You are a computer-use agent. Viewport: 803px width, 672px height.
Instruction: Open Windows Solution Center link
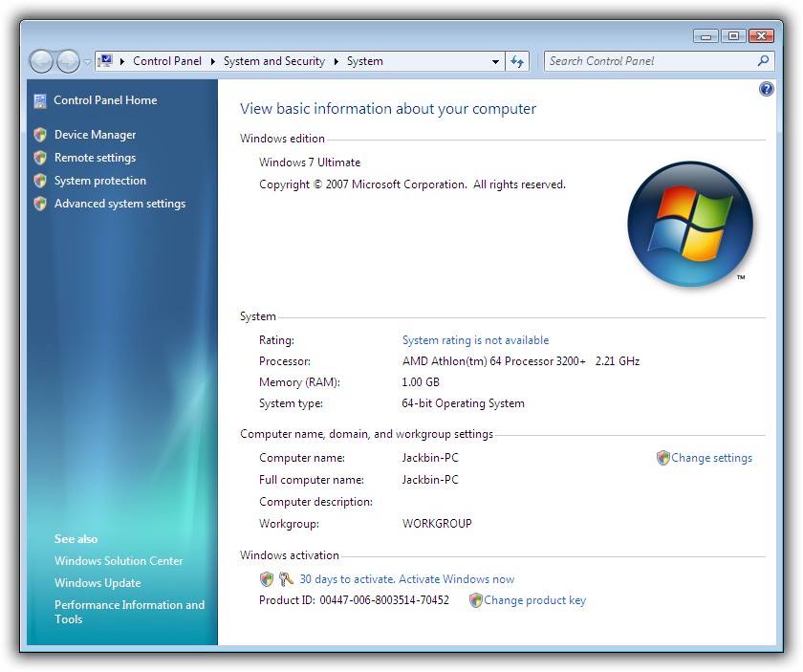119,560
